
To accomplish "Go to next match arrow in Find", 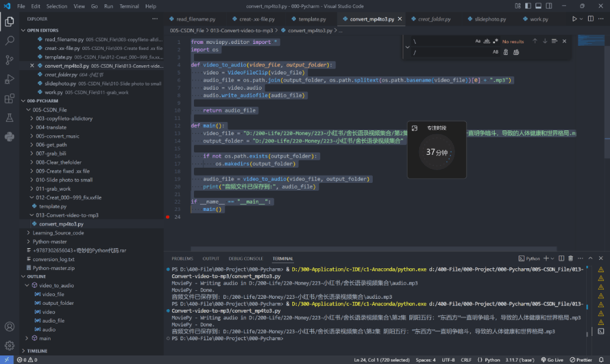I will (x=545, y=41).
